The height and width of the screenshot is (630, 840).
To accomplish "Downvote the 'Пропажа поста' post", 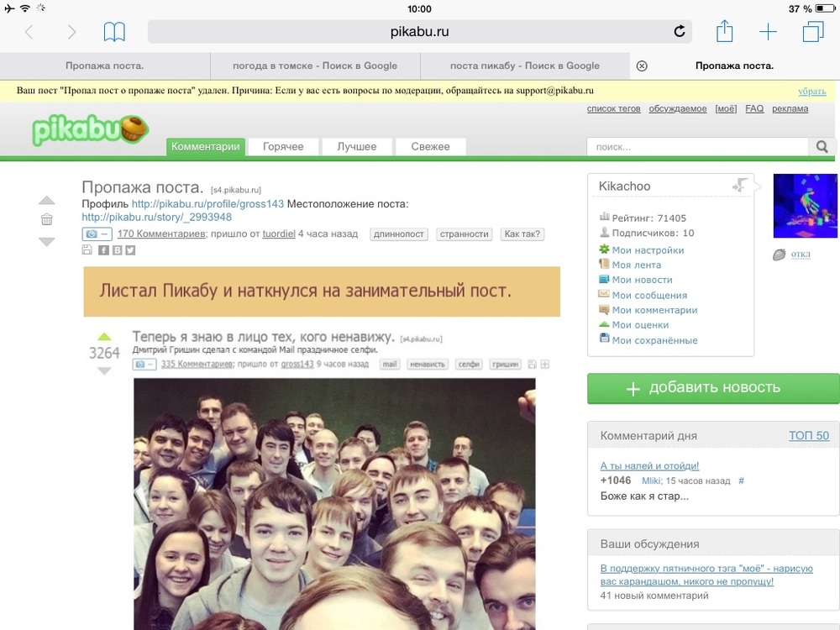I will 47,241.
